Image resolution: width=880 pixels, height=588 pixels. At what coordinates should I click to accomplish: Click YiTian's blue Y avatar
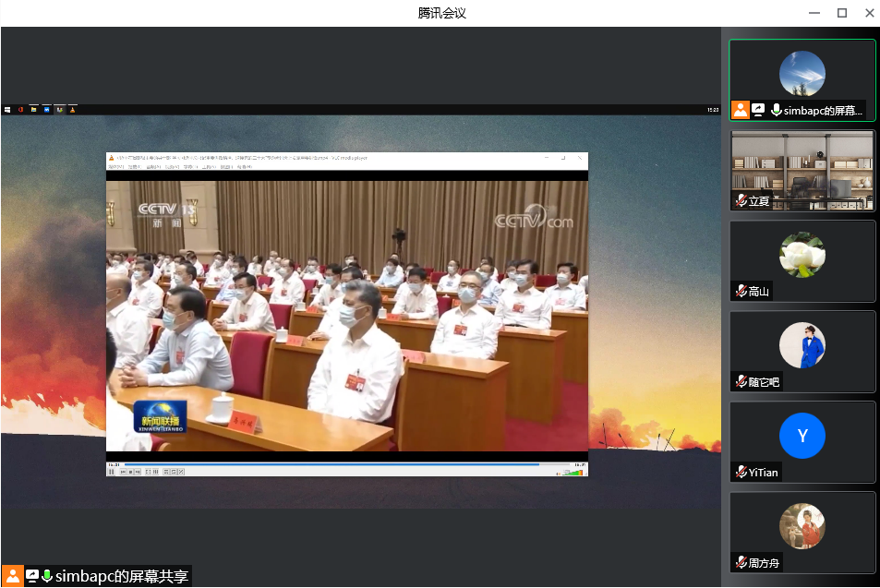pyautogui.click(x=802, y=436)
